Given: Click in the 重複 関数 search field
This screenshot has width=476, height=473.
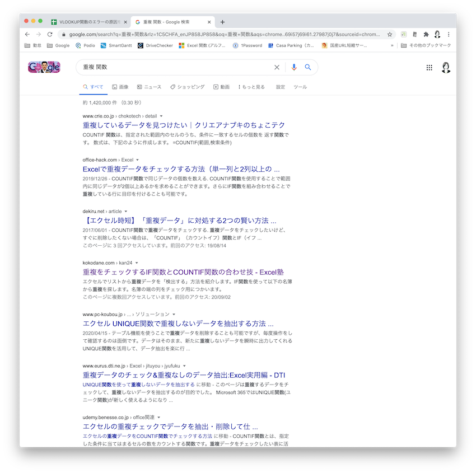Looking at the screenshot, I should coord(174,67).
